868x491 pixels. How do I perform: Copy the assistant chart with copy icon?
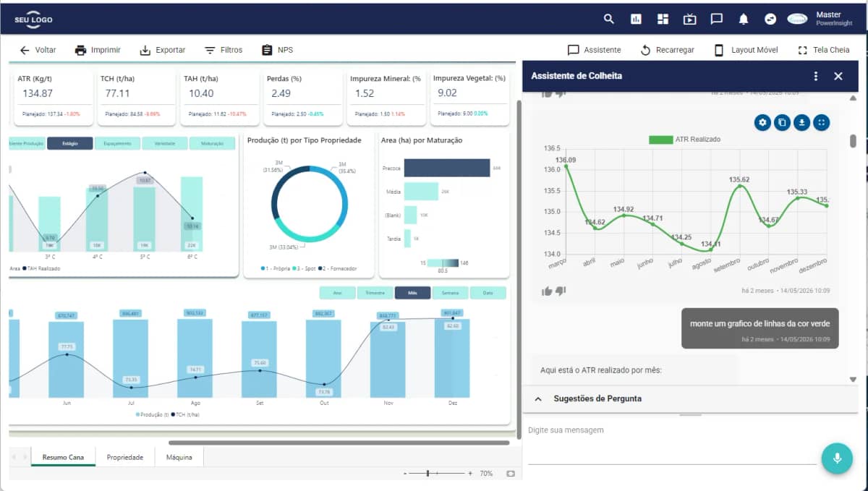tap(782, 122)
